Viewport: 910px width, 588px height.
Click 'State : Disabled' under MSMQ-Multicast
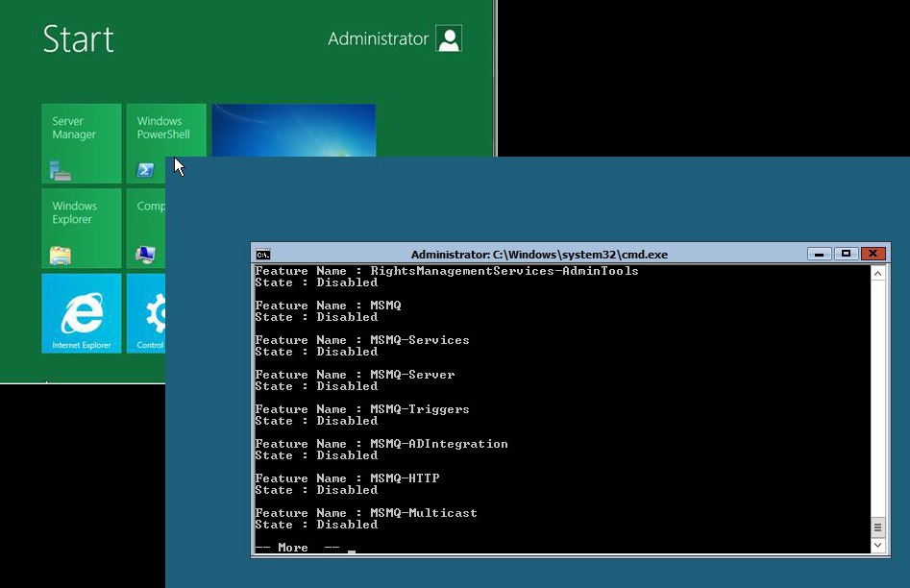click(x=316, y=525)
